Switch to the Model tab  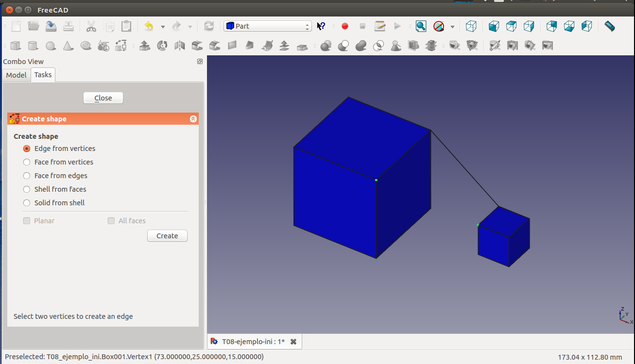(x=16, y=75)
